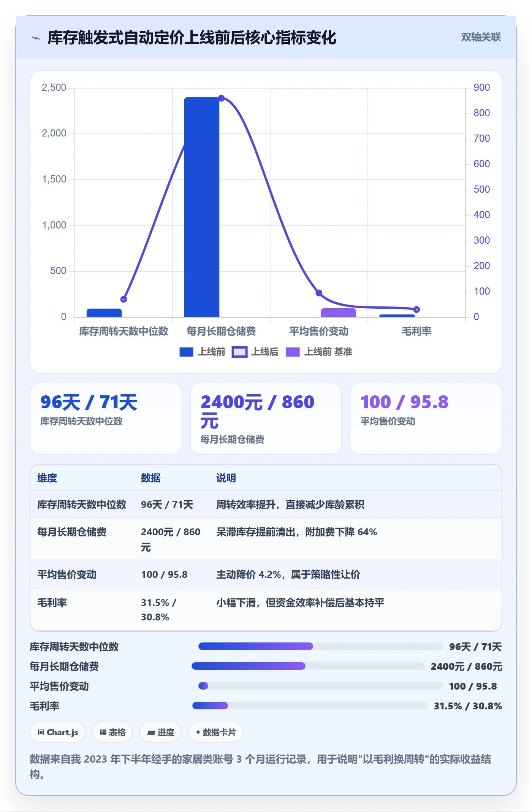Select the 进度 tag chip

click(160, 732)
